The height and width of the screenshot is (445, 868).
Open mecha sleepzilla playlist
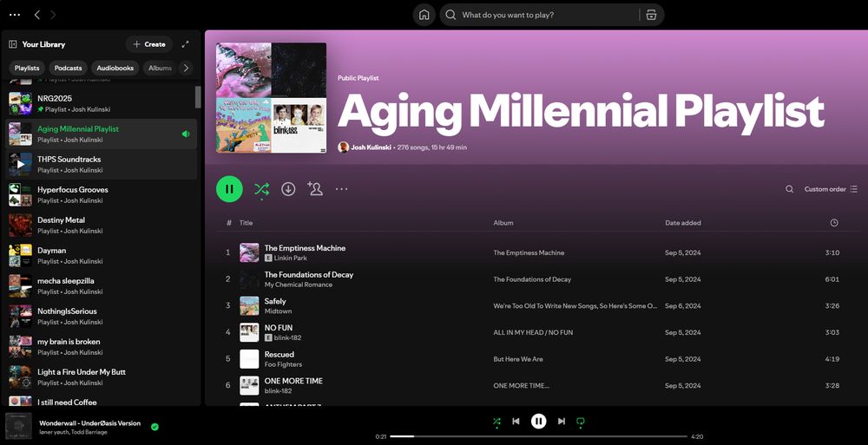tap(101, 286)
